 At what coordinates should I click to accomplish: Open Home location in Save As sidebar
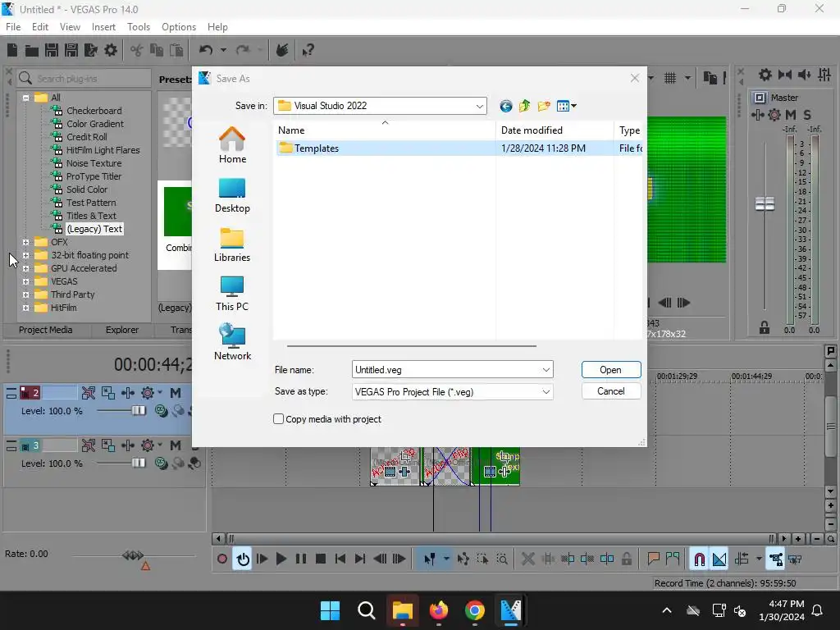(x=232, y=144)
